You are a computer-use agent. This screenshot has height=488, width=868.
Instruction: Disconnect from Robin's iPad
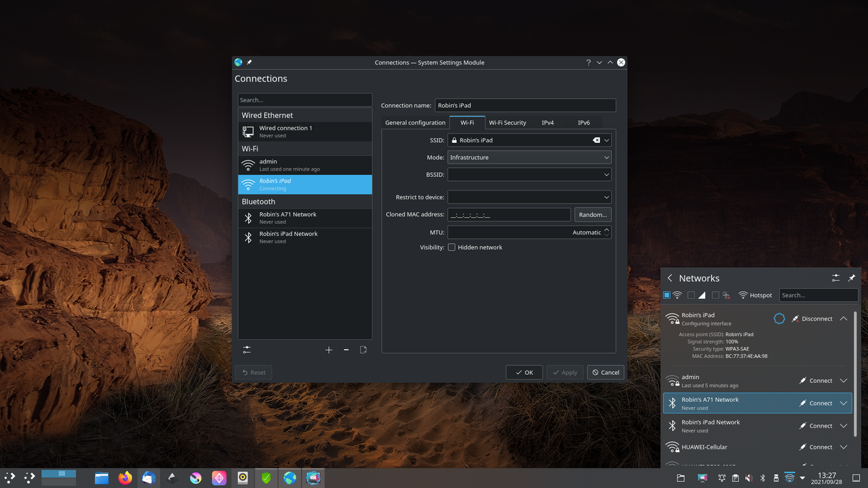tap(811, 319)
